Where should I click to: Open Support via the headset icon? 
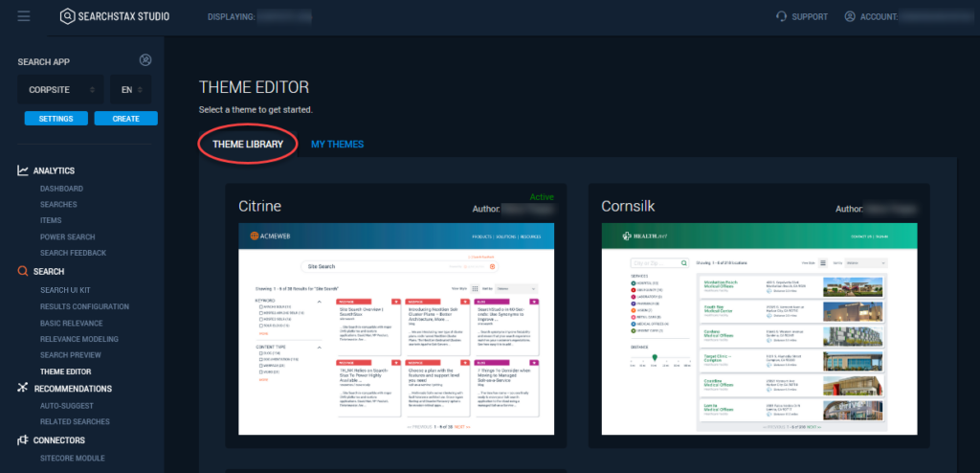[783, 16]
